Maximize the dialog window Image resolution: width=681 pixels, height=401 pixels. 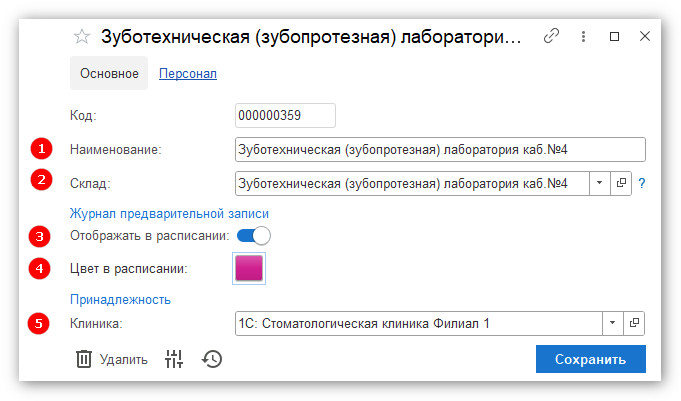point(614,36)
